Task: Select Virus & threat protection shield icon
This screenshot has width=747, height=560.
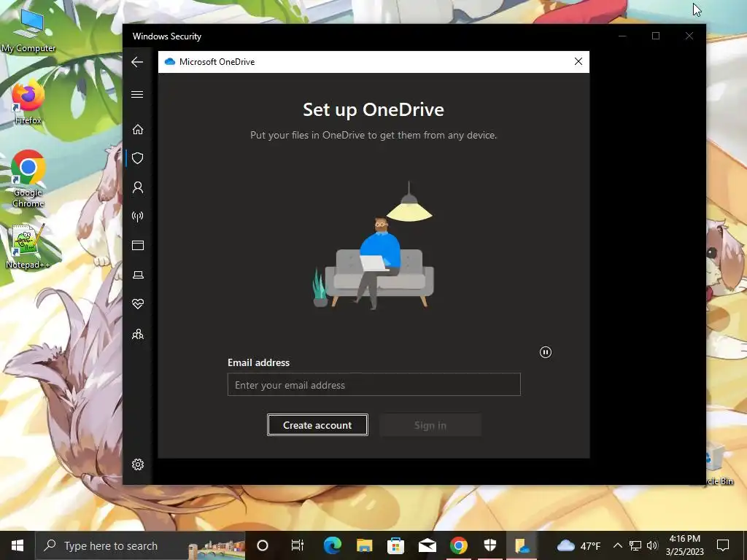Action: coord(138,158)
